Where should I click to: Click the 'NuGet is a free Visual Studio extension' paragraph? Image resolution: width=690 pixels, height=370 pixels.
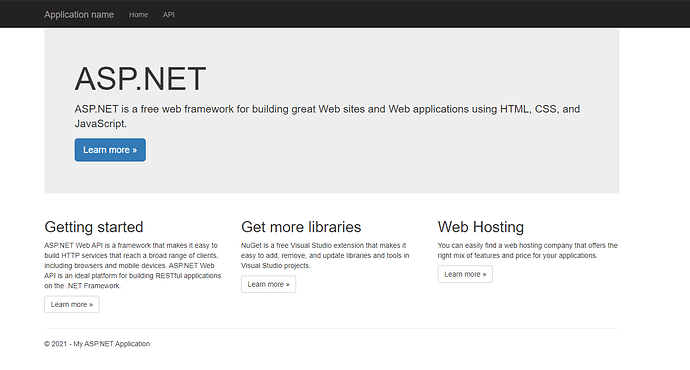(325, 256)
